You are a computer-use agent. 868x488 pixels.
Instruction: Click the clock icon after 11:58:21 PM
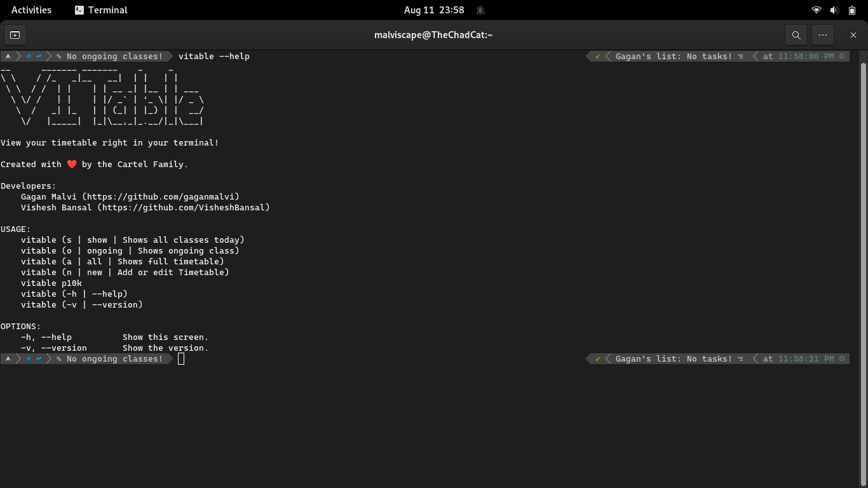843,359
